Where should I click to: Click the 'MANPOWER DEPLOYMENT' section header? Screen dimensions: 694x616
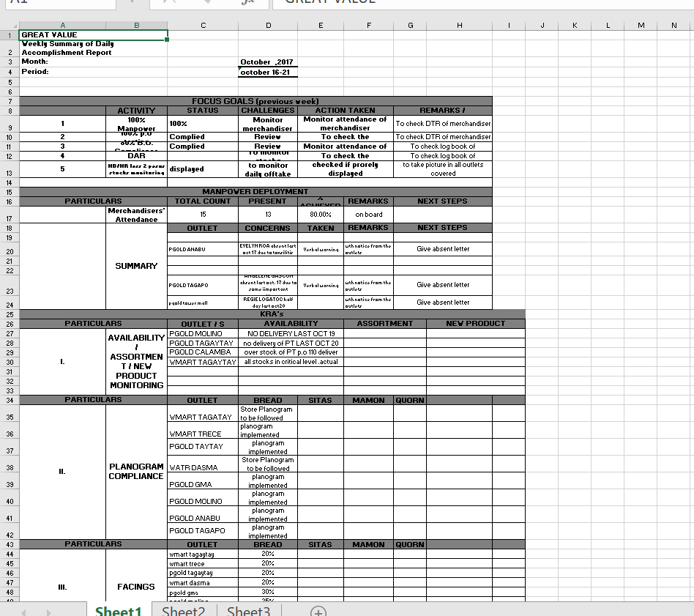[x=255, y=192]
